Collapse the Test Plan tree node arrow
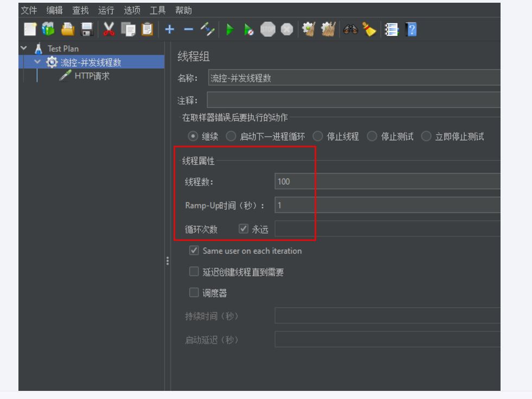Screen dimensions: 532x399 (x=24, y=48)
